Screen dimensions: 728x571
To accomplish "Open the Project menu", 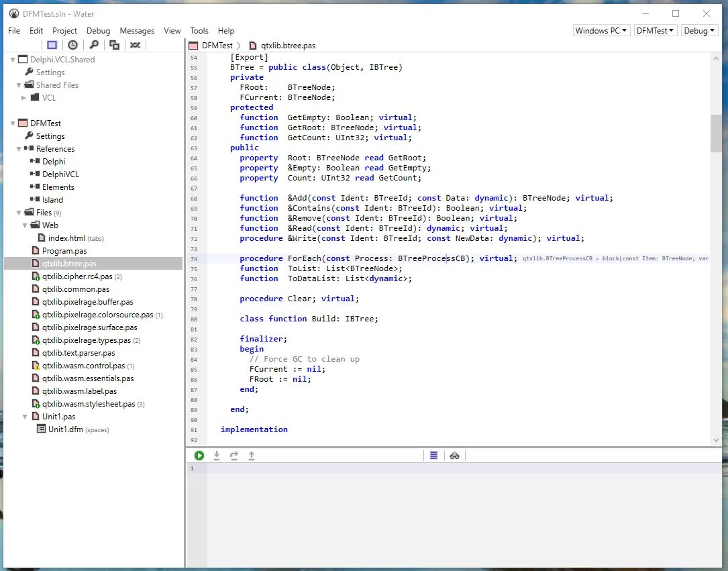I will tap(64, 31).
